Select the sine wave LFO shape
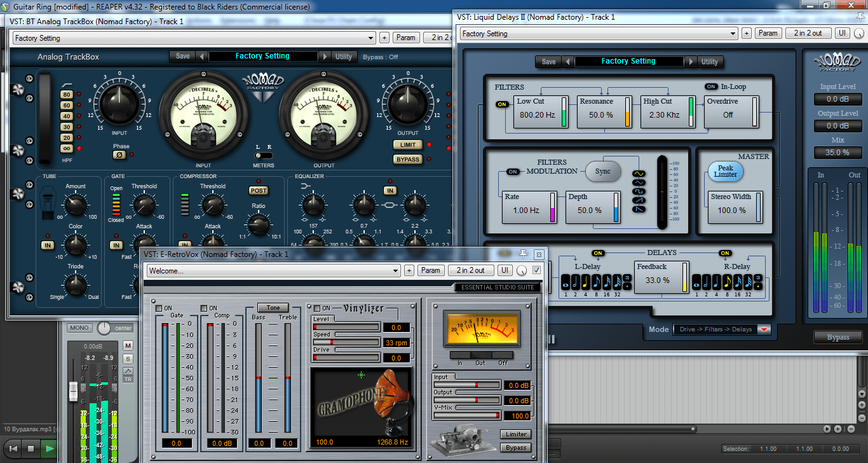Screen dimensions: 868x463 [639, 174]
